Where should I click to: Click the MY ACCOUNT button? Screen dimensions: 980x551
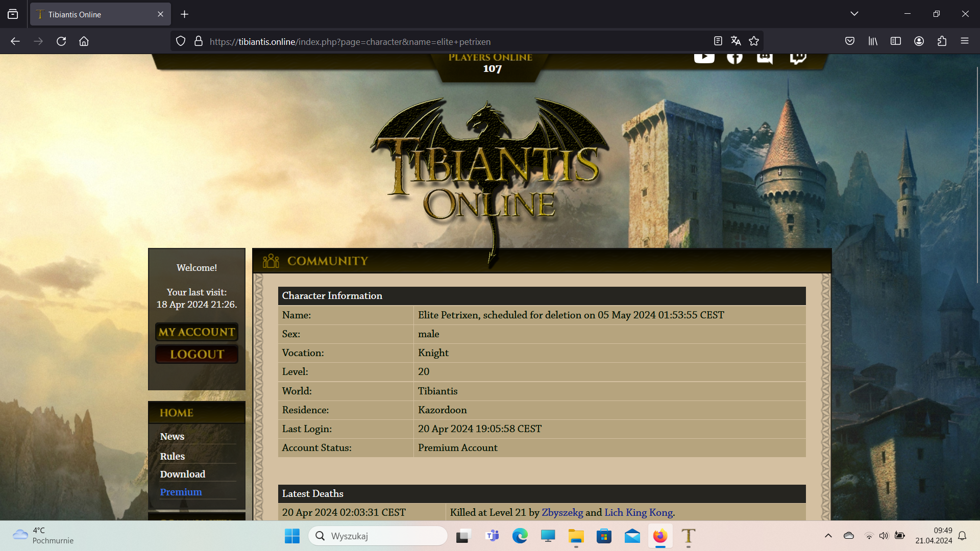click(x=197, y=332)
